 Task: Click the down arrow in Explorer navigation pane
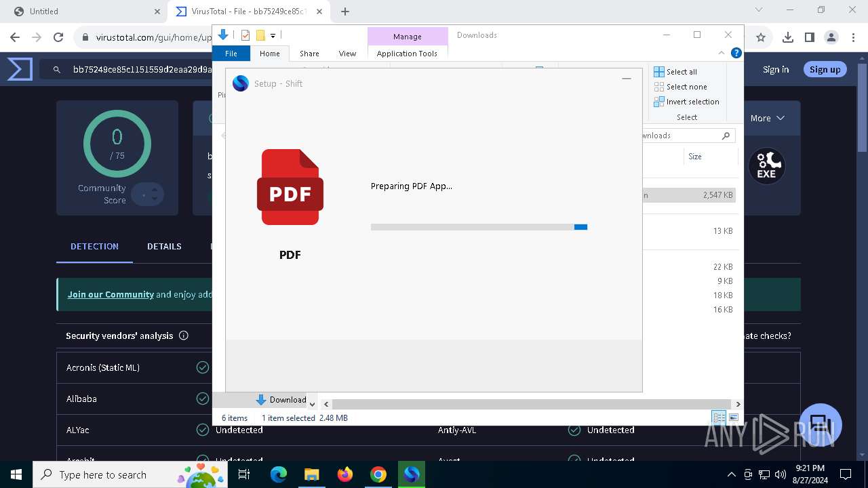(x=312, y=403)
